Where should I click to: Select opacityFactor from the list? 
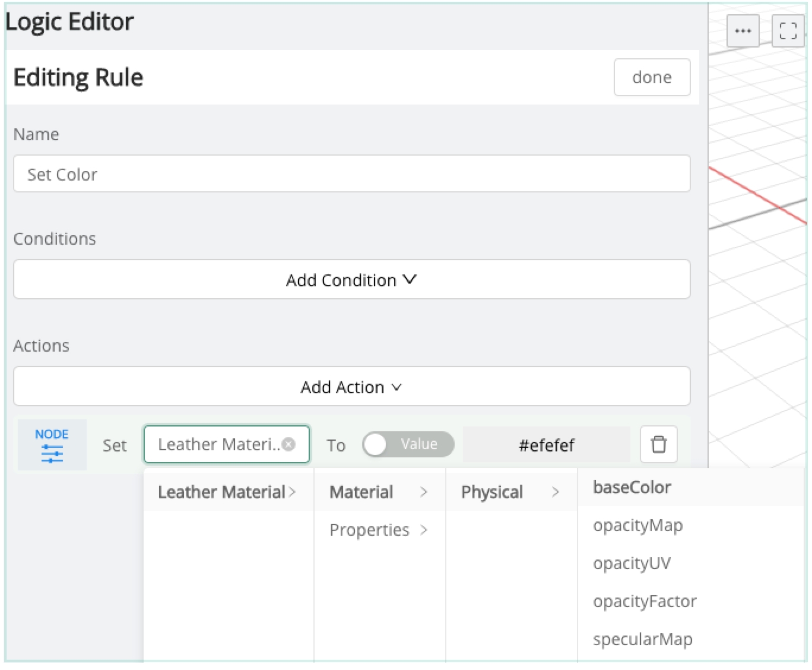(x=645, y=601)
